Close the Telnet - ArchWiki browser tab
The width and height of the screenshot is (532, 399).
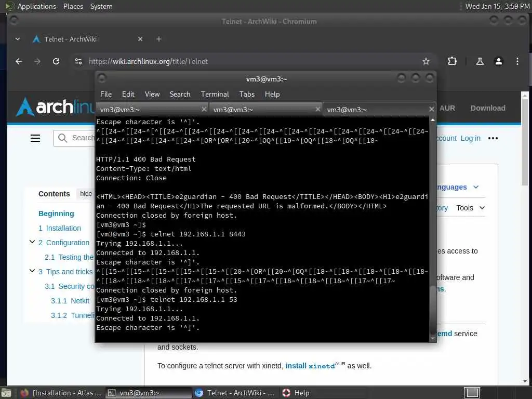140,39
